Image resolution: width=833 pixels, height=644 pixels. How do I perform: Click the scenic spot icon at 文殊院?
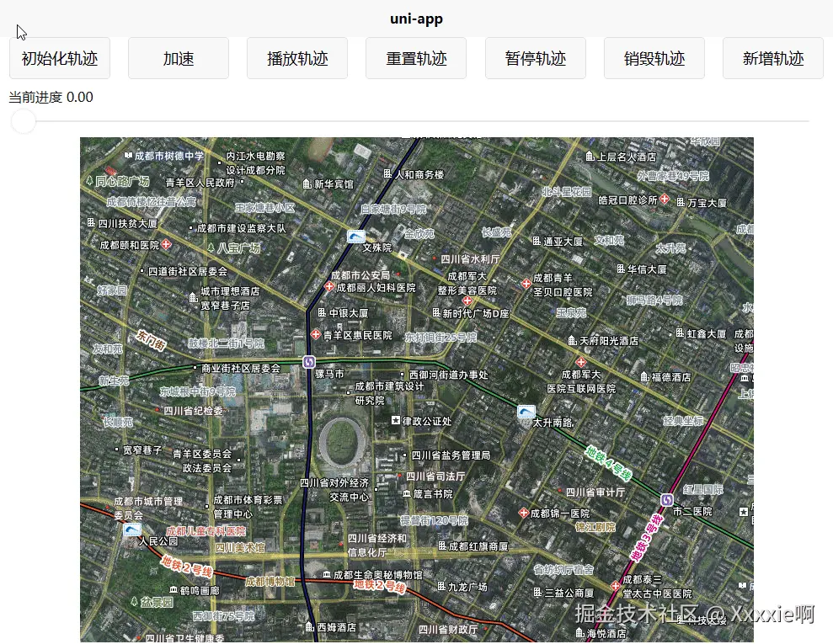pos(356,236)
